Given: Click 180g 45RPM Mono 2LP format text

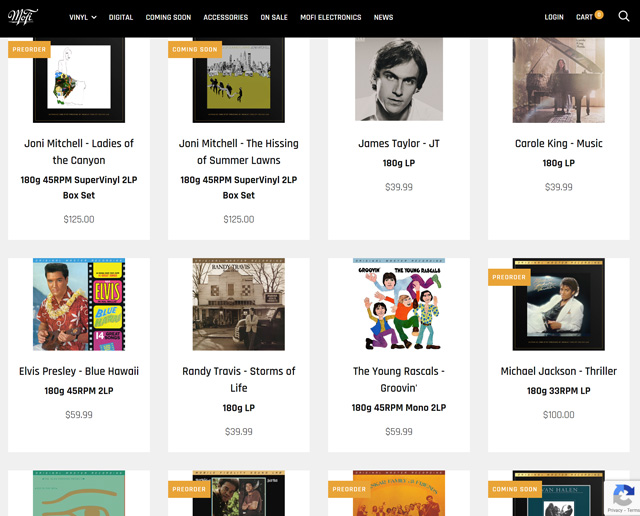Looking at the screenshot, I should [x=399, y=408].
